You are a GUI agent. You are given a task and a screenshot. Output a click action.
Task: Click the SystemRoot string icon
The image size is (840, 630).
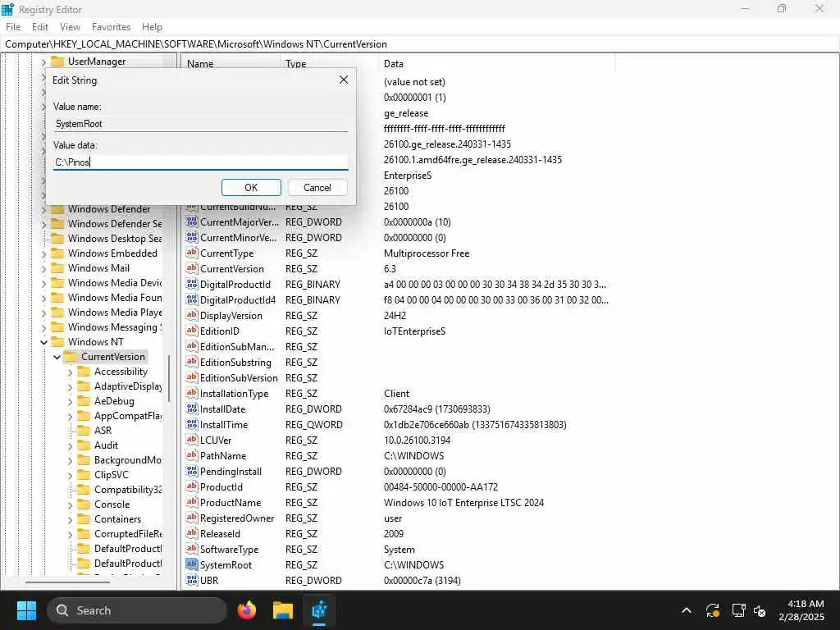192,564
